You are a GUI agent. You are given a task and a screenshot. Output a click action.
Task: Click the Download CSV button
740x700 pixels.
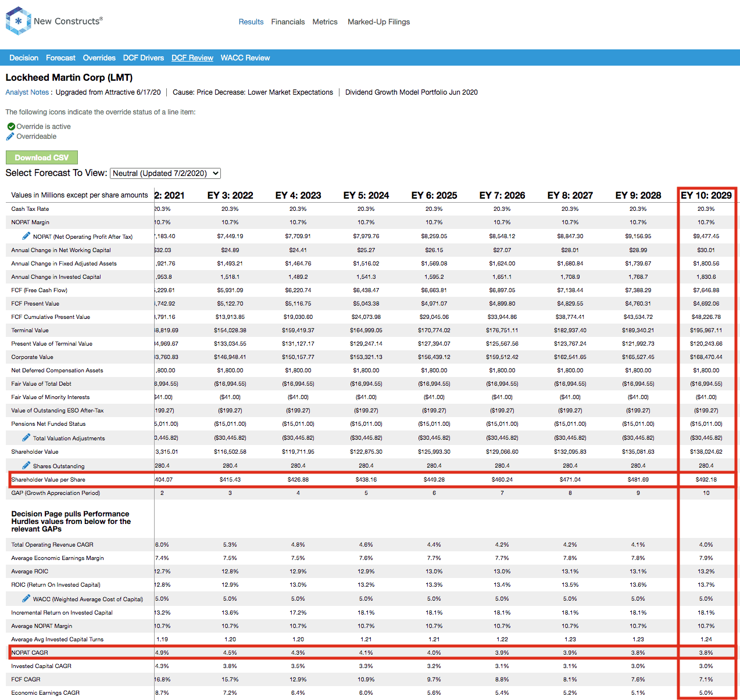[42, 157]
